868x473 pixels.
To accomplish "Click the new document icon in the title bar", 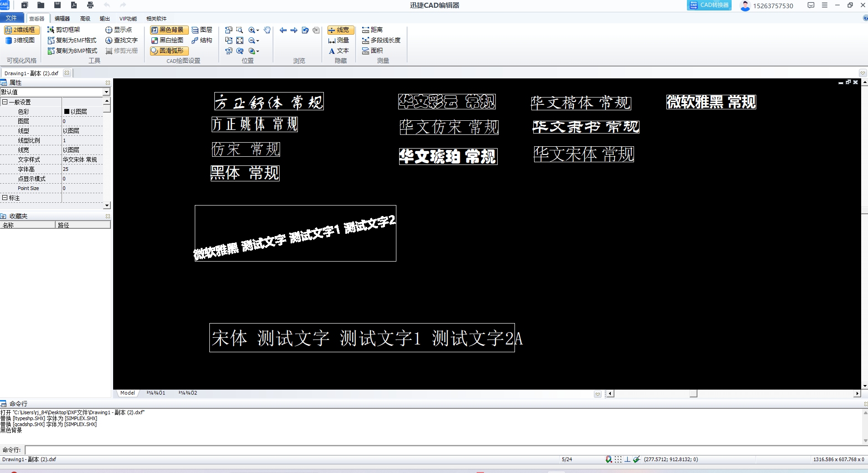I will point(25,5).
